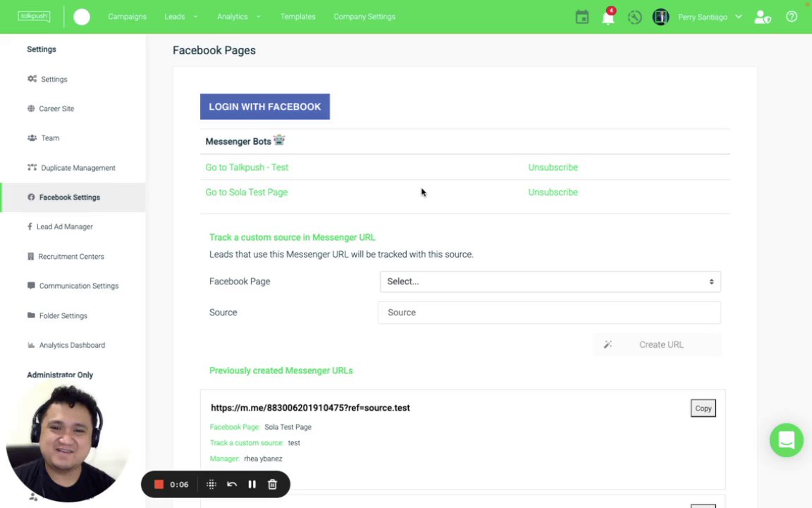Open the Campaigns menu
Viewport: 812px width, 508px height.
point(127,17)
